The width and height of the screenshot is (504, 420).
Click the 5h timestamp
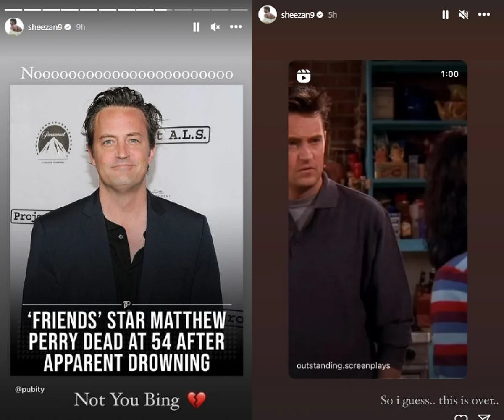coord(333,15)
